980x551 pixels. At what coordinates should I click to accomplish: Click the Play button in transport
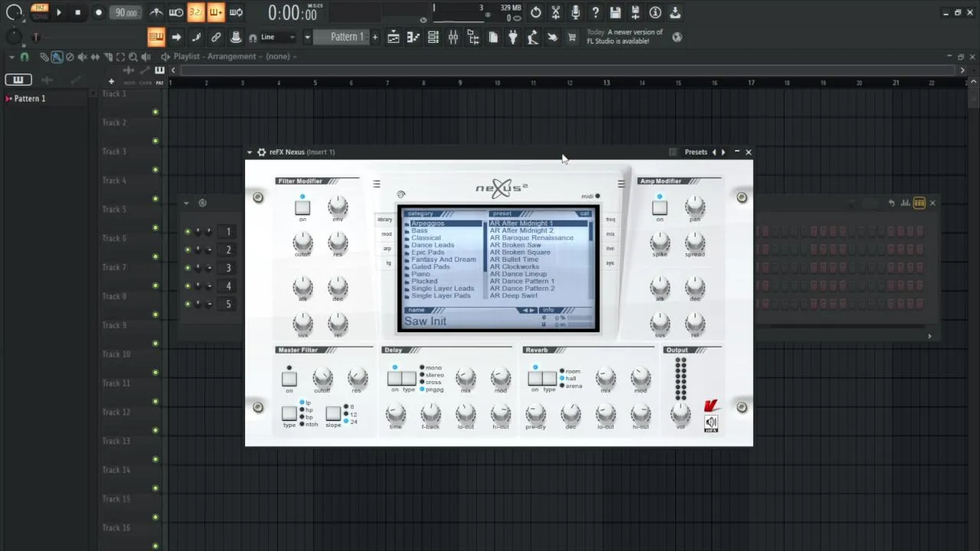coord(59,12)
